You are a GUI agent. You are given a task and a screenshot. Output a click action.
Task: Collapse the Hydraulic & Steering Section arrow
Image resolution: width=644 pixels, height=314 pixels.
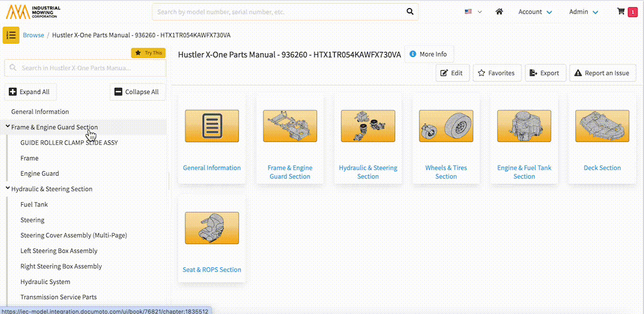click(x=8, y=188)
